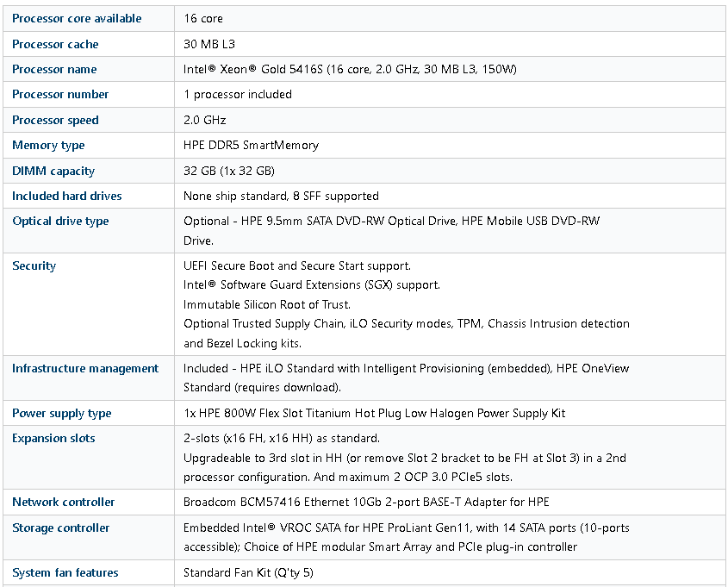Select 'Standard Fan Kit (Q'ty 5)' value
Viewport: 728px width, 587px height.
coord(248,572)
